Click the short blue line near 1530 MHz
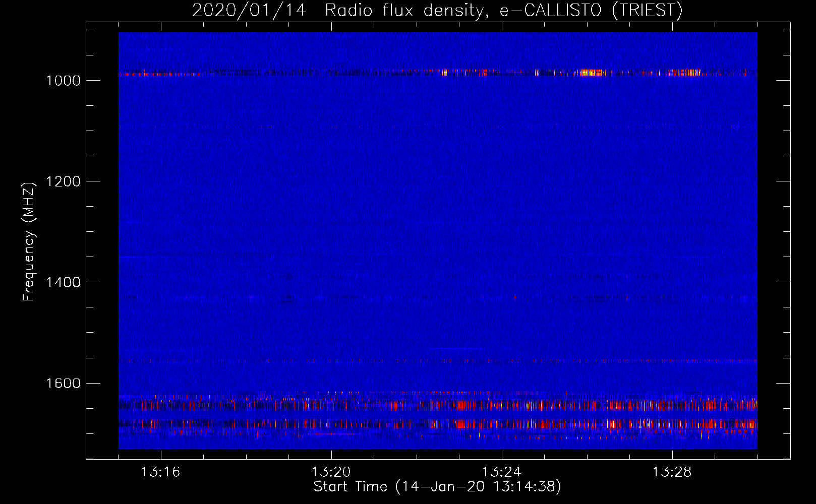This screenshot has width=816, height=504. 456,348
